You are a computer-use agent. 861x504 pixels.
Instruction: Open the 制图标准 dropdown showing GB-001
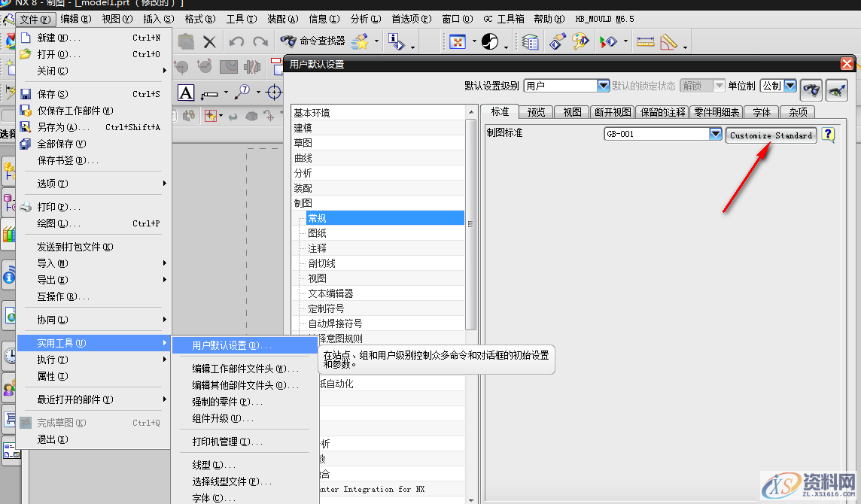point(714,133)
